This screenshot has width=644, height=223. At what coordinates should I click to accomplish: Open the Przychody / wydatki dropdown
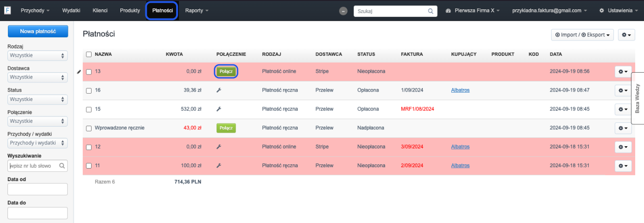(38, 143)
